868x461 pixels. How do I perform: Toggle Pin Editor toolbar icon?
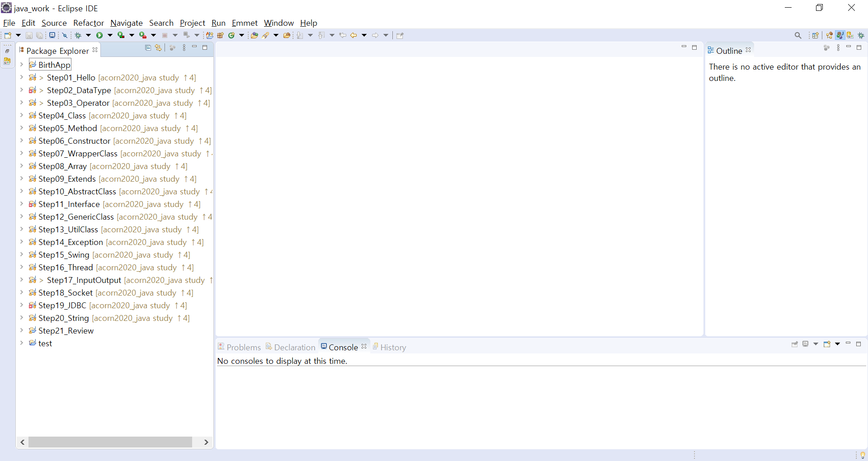(400, 35)
